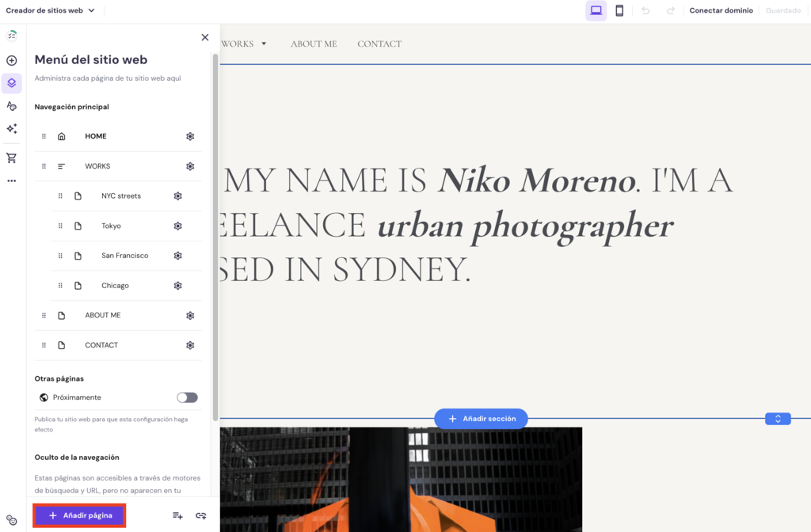
Task: Click Conectar dominio link
Action: 721,10
